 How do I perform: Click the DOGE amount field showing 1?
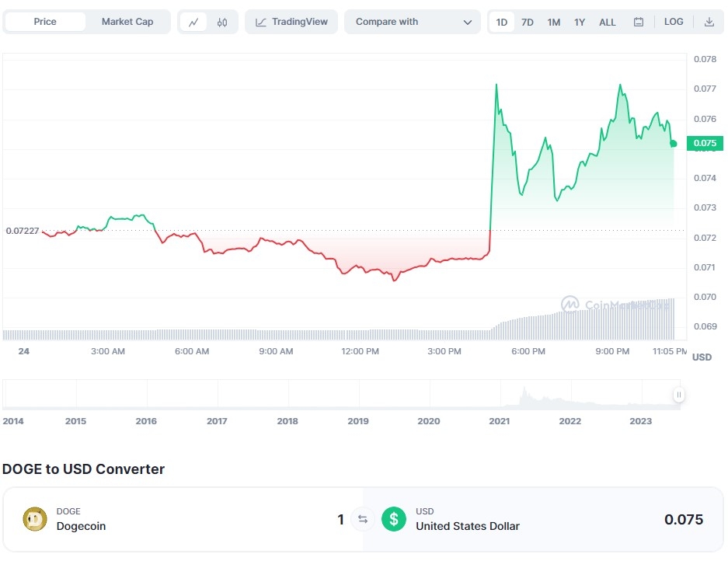tap(340, 519)
